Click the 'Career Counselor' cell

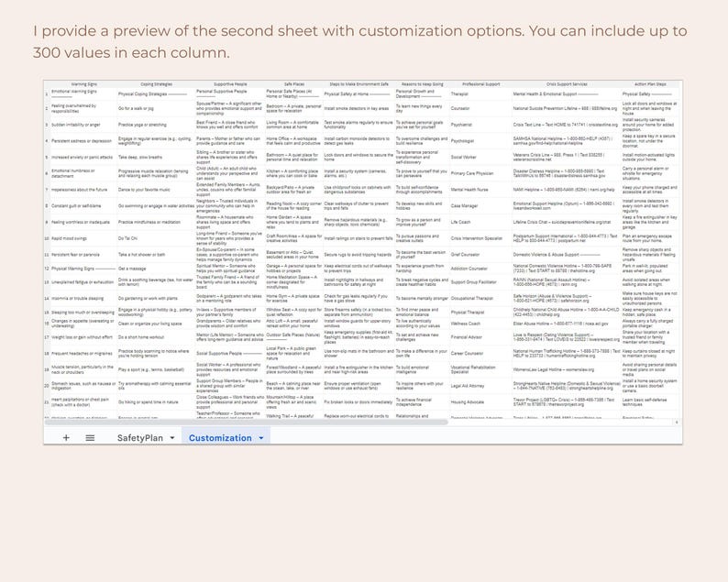pos(481,353)
